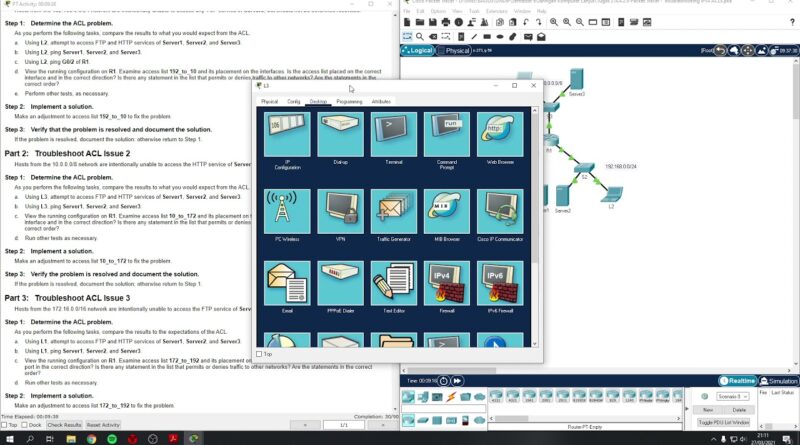Select the Draw Line tool

coord(473,37)
